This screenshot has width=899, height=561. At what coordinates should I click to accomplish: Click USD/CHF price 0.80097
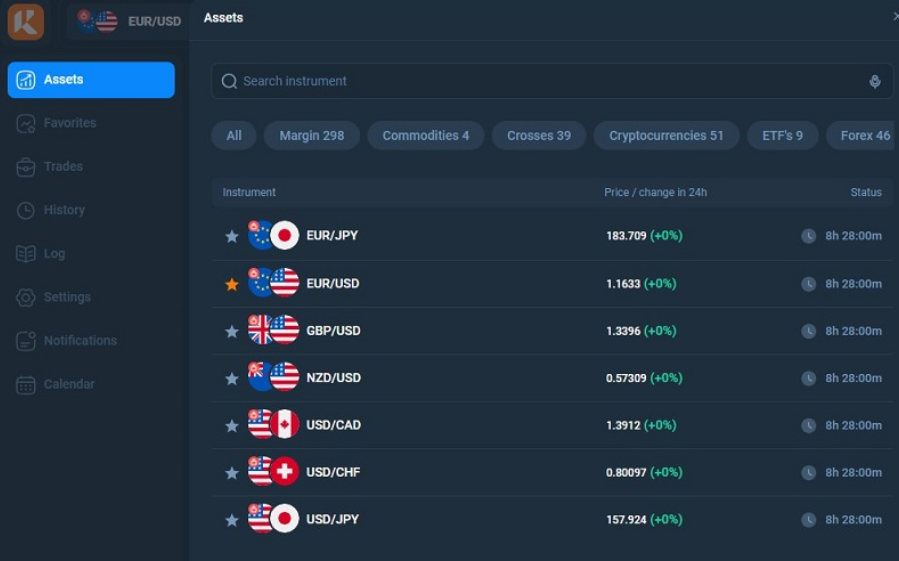(626, 473)
